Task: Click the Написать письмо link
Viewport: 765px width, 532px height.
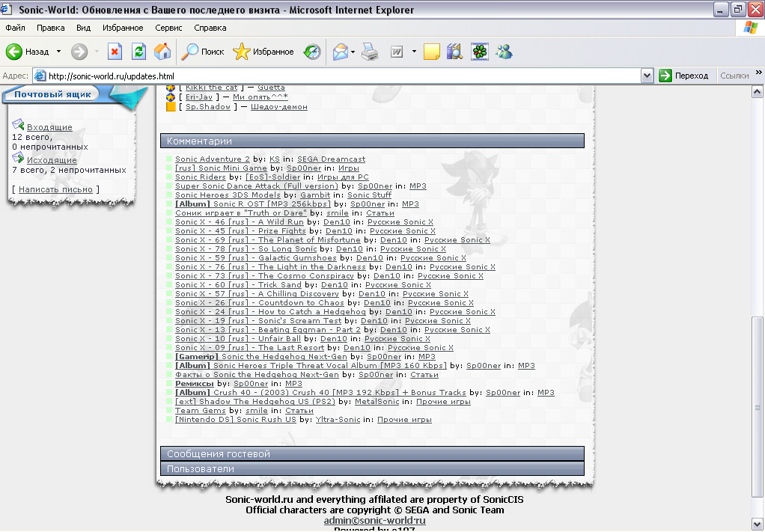Action: click(56, 189)
